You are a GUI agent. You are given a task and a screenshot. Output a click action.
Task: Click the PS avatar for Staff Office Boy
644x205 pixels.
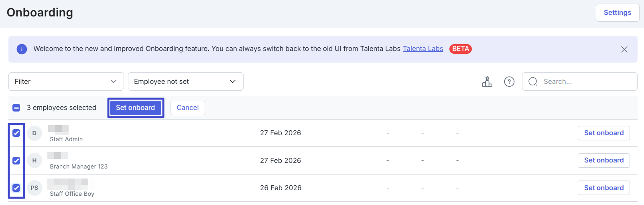pyautogui.click(x=35, y=188)
